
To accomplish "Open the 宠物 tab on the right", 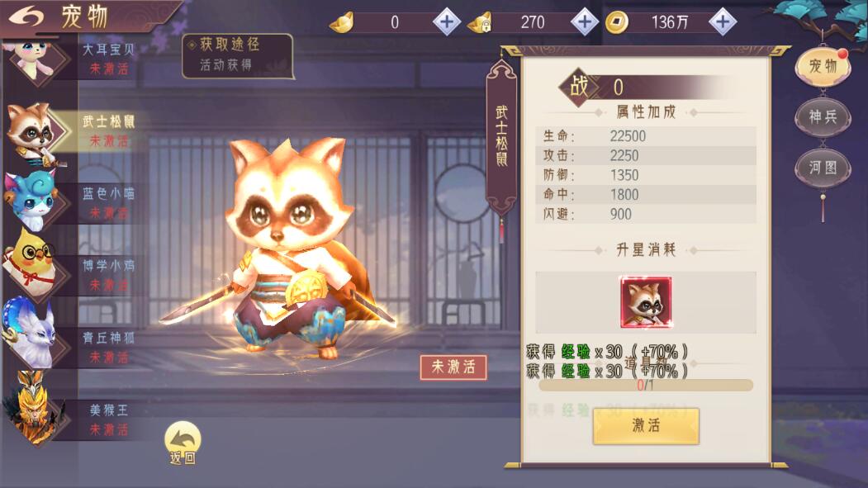I will pyautogui.click(x=823, y=67).
